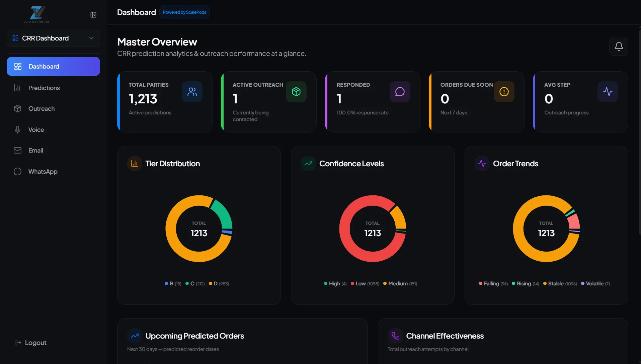Viewport: 641px width, 364px height.
Task: Toggle Rising (14) legend entry
Action: 526,284
